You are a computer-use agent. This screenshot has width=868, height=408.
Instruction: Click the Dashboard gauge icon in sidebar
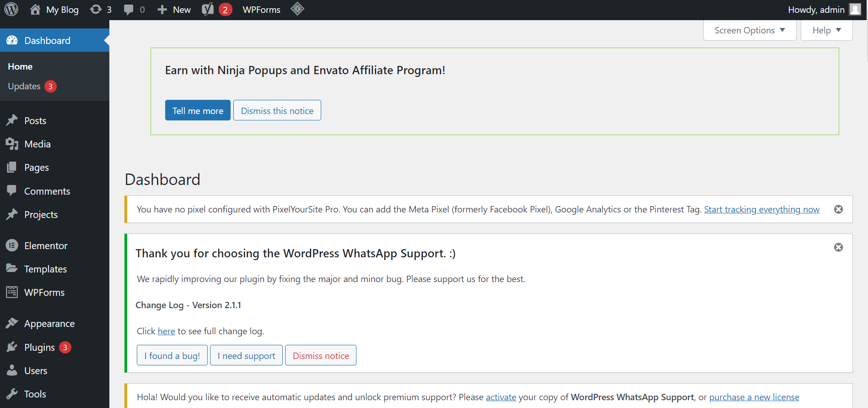click(x=12, y=40)
